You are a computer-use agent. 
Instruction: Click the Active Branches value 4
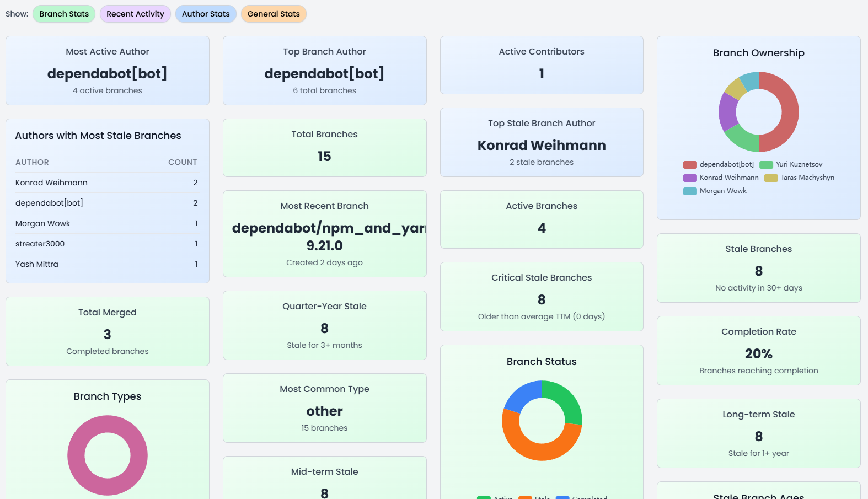pos(542,228)
